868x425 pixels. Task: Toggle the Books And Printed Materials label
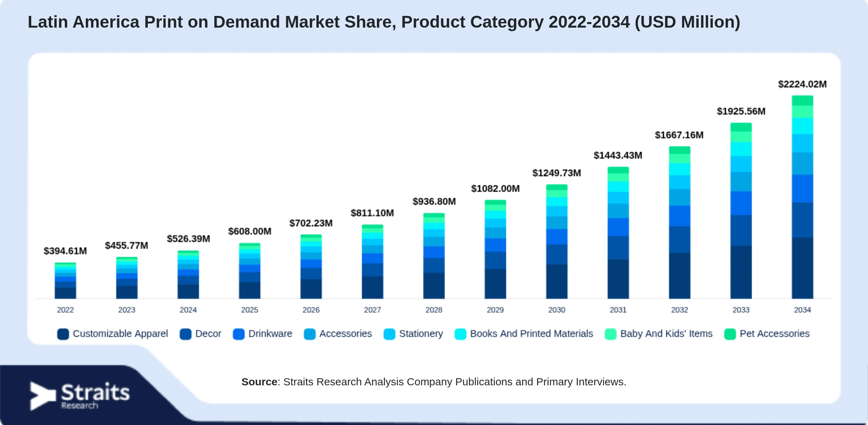[x=532, y=334]
